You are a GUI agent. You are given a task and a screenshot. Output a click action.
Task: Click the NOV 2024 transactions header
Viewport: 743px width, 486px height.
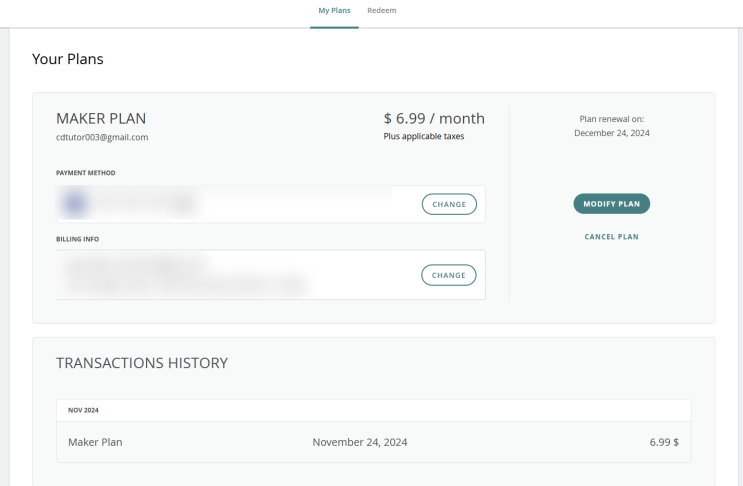tap(84, 410)
